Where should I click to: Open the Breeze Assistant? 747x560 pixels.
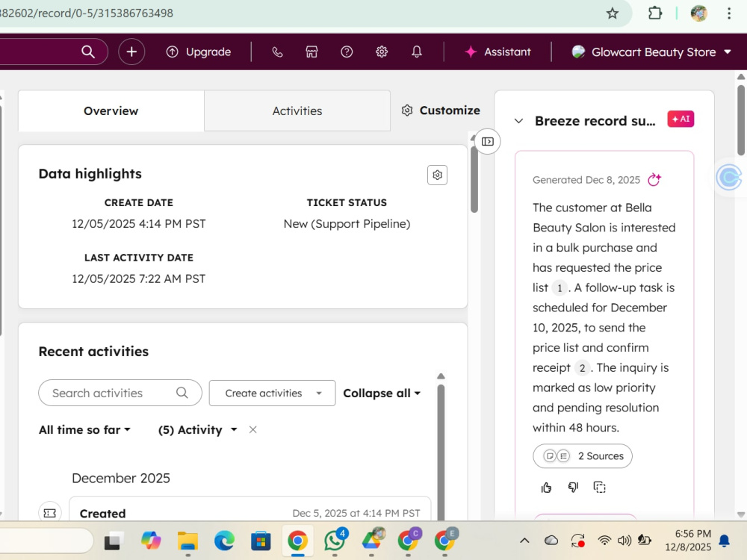498,52
